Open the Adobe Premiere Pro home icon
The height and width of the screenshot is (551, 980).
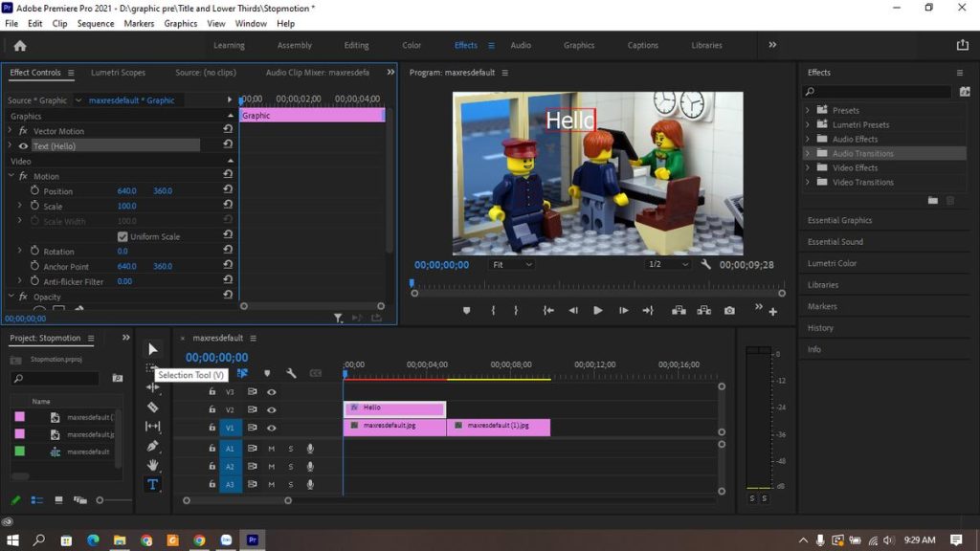[19, 44]
